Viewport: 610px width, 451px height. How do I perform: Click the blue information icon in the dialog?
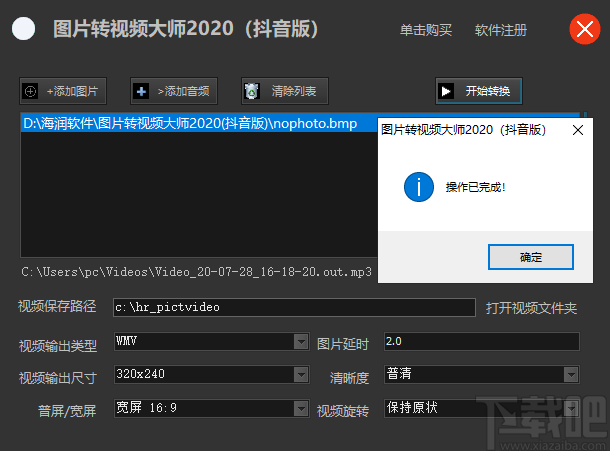pos(419,187)
